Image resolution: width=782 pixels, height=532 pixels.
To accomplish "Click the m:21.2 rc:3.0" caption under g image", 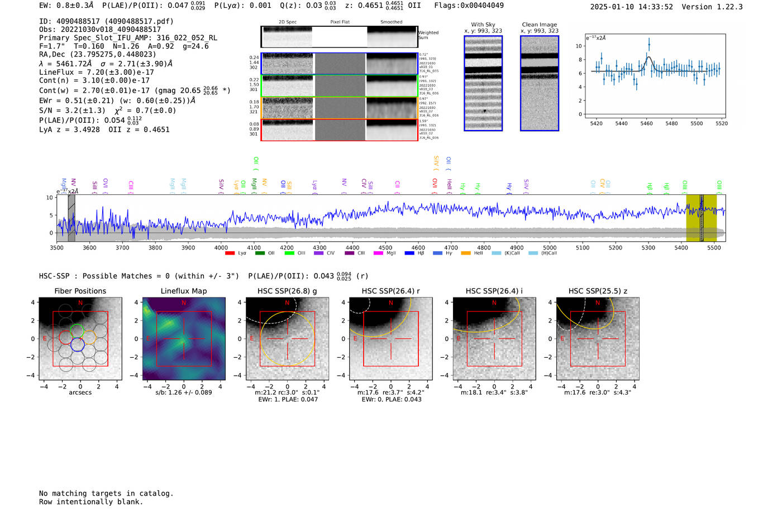I will click(x=287, y=392).
